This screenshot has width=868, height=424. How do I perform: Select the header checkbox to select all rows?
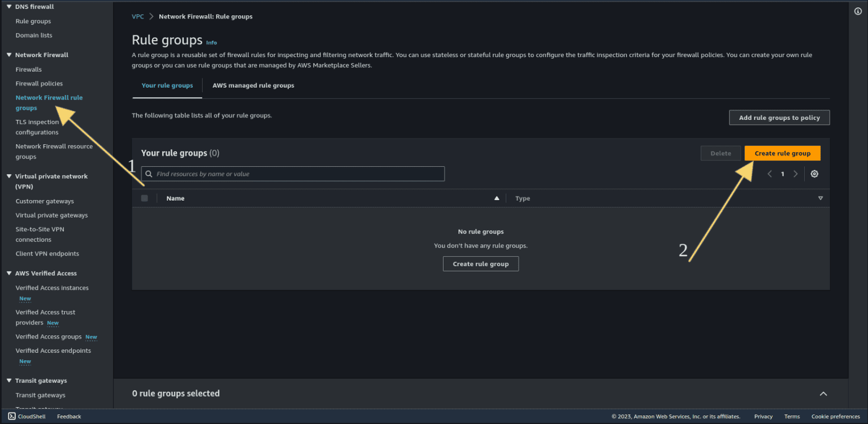[144, 198]
